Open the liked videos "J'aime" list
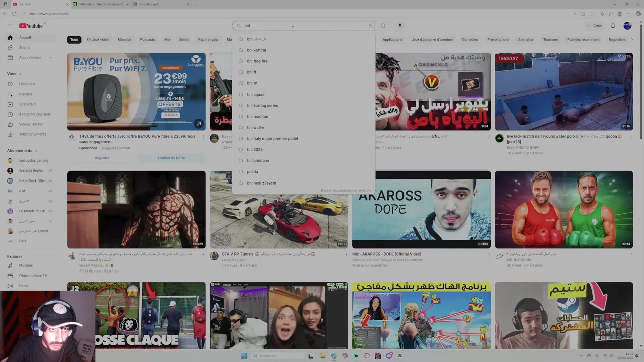 pyautogui.click(x=31, y=124)
